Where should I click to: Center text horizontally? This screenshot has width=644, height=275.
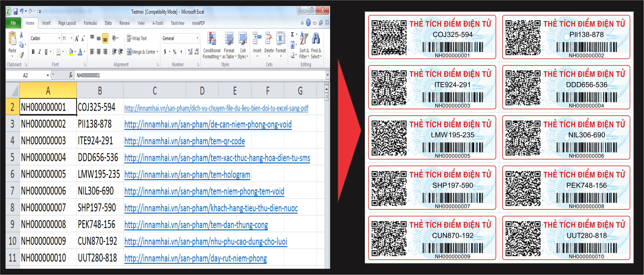(x=98, y=52)
